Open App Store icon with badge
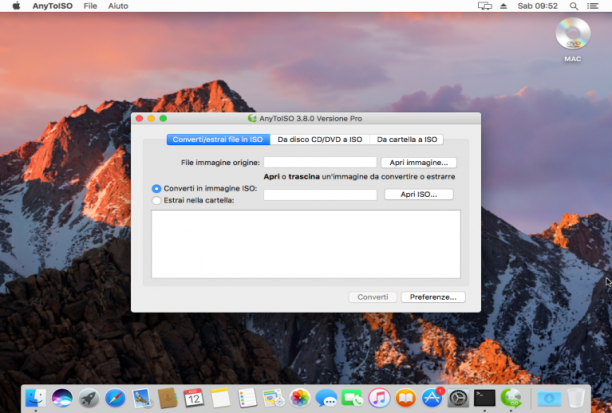The image size is (612, 413). pyautogui.click(x=432, y=397)
